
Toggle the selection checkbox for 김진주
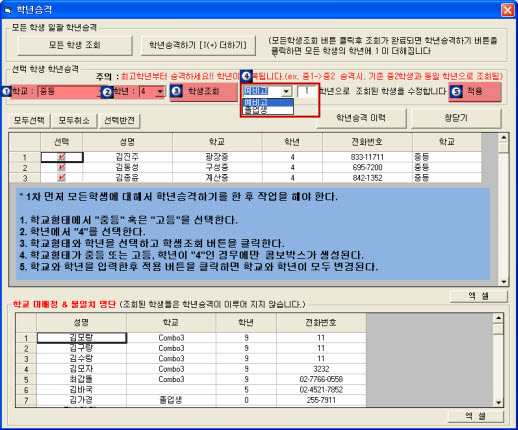pyautogui.click(x=62, y=157)
